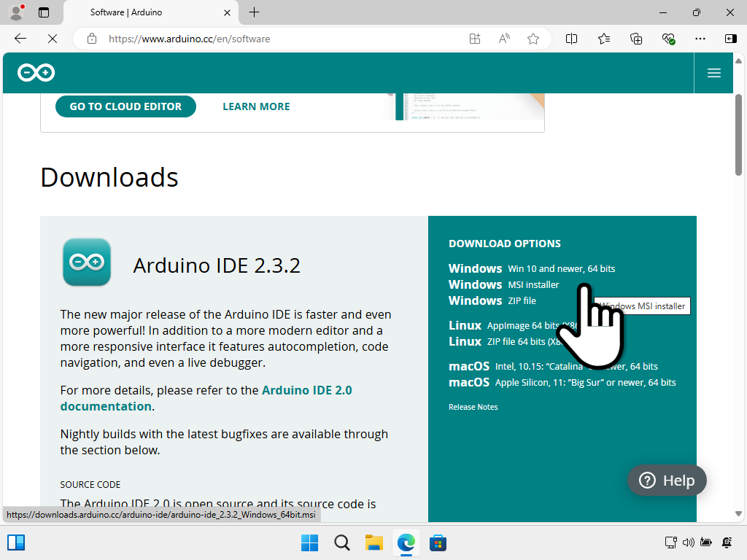This screenshot has height=560, width=747.
Task: Toggle the Edge sidebar icon
Action: [x=730, y=39]
